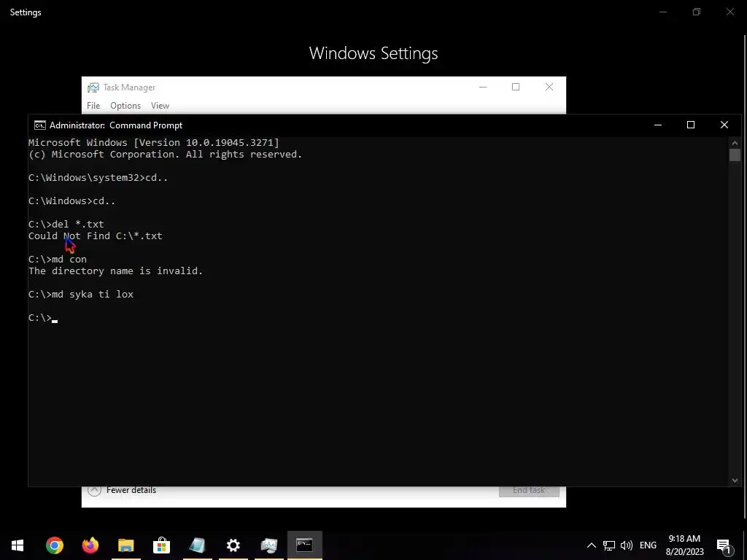The image size is (747, 560).
Task: Open the clock and date flyout
Action: tap(684, 545)
